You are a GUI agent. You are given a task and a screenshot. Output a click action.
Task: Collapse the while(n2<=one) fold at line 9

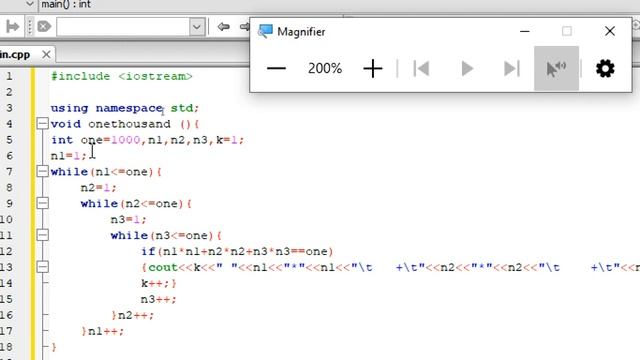(x=42, y=203)
